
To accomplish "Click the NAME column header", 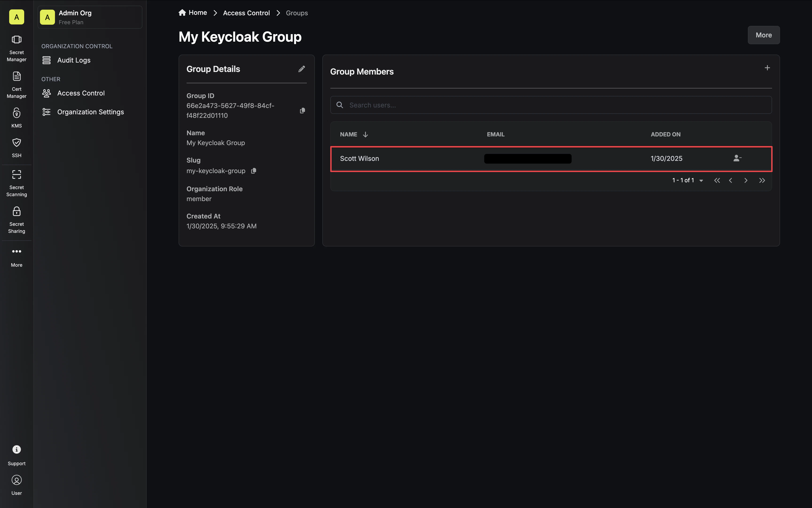I will [x=349, y=134].
